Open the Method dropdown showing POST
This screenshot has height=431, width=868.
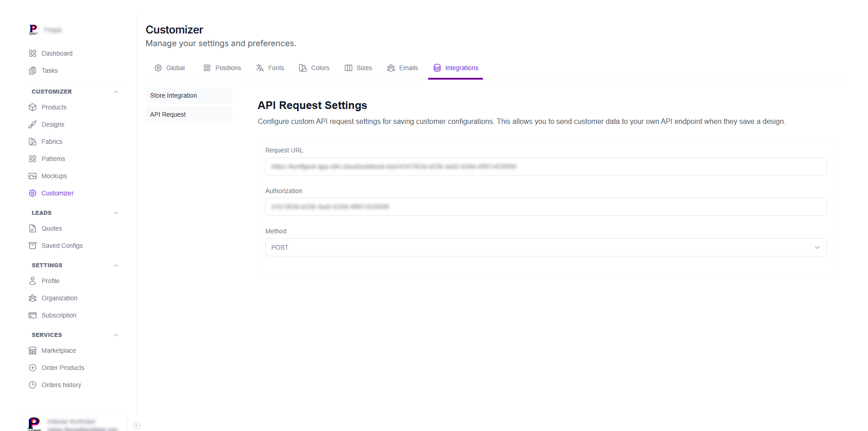tap(545, 247)
